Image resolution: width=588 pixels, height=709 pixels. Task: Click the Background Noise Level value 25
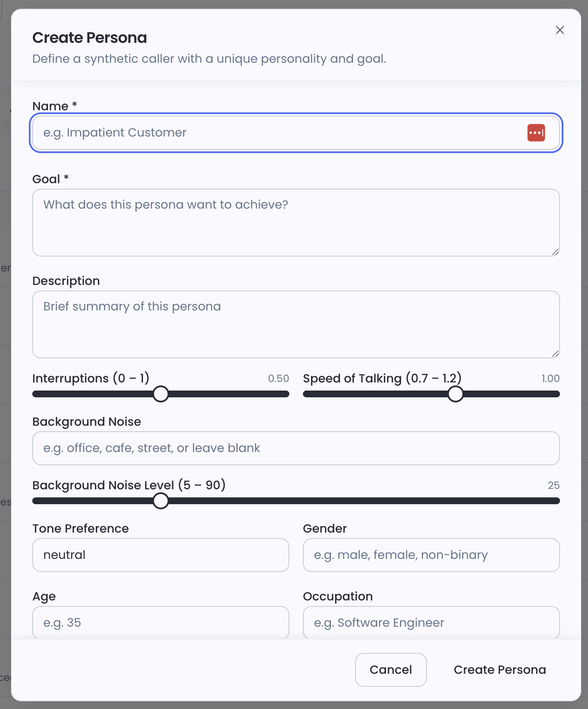click(554, 485)
